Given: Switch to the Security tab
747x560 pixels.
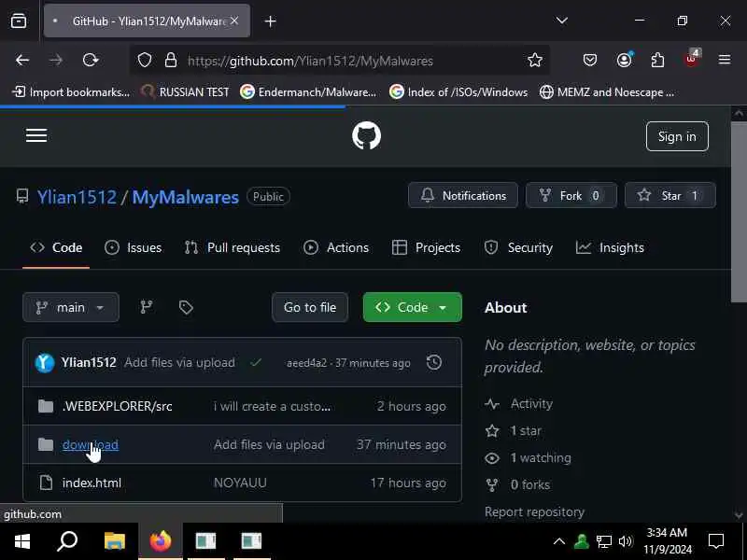Looking at the screenshot, I should coord(518,247).
